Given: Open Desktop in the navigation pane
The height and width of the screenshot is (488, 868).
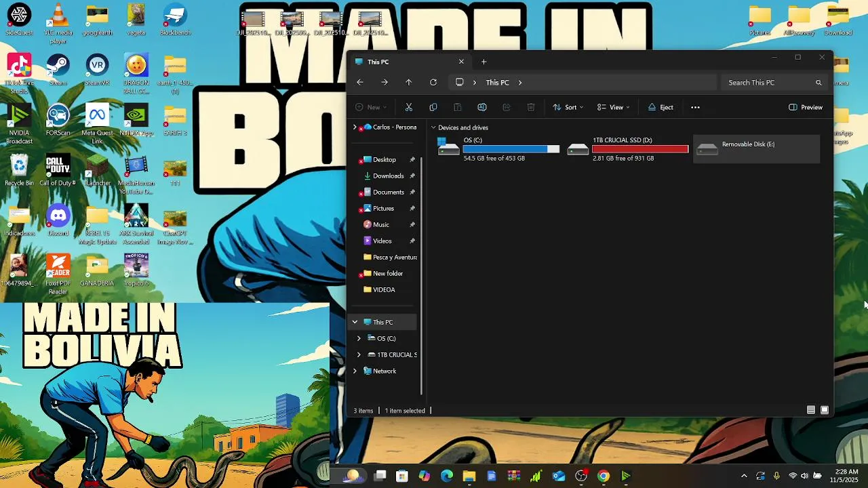Looking at the screenshot, I should [x=384, y=159].
